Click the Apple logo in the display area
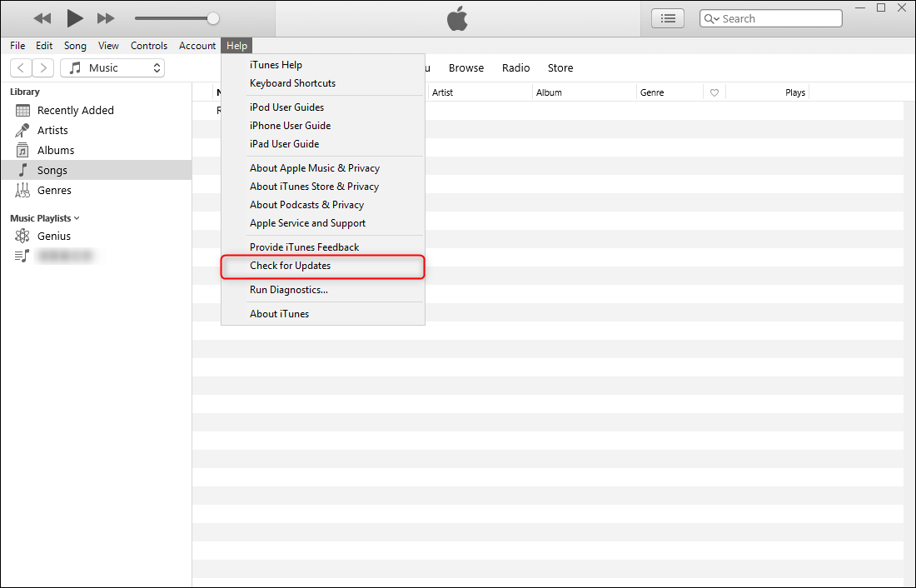 (457, 18)
